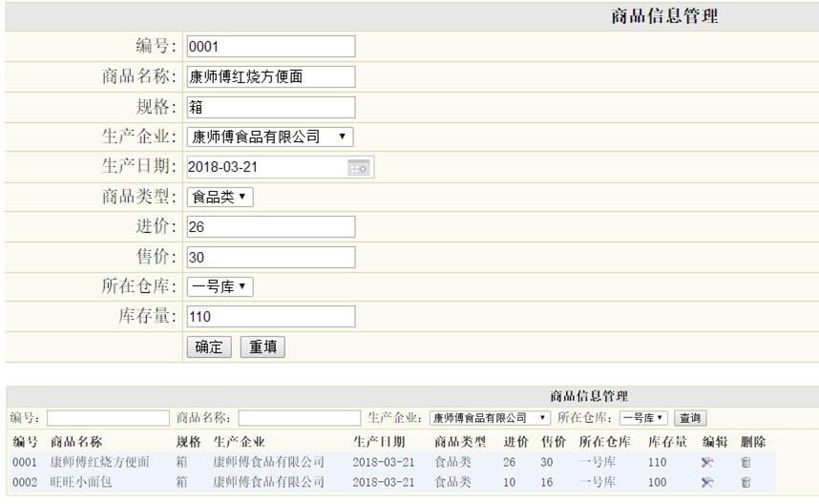This screenshot has height=504, width=819.
Task: Click delete trash icon for row 0002
Action: click(745, 482)
